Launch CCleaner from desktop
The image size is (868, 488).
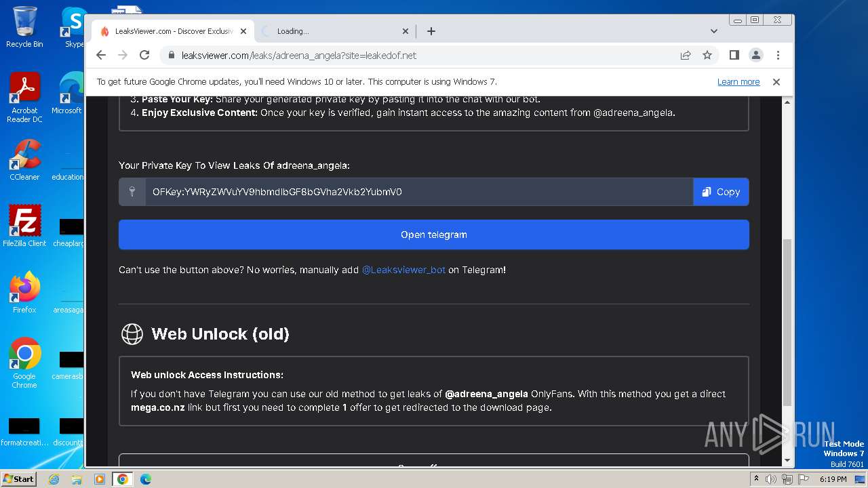pos(24,160)
